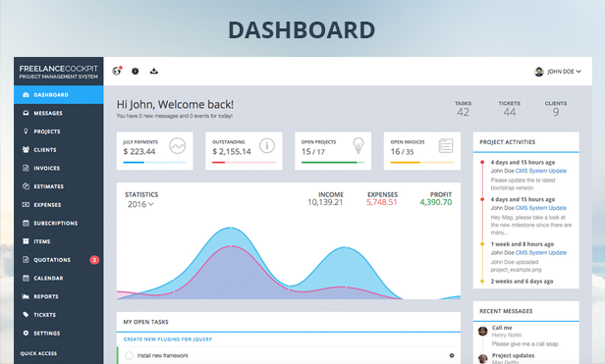Click the Quotations red badge showing 2
The image size is (605, 364).
[94, 260]
